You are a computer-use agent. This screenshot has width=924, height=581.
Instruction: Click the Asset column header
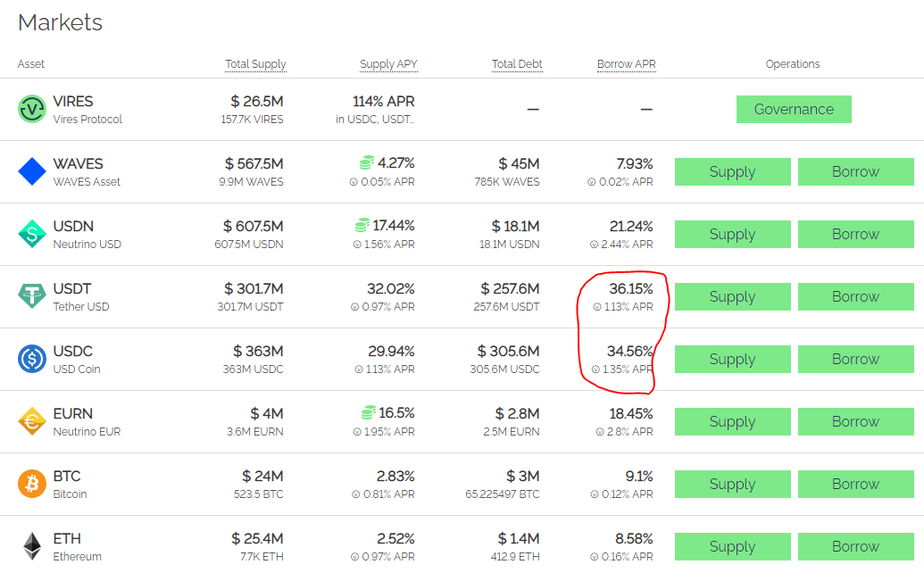coord(31,64)
